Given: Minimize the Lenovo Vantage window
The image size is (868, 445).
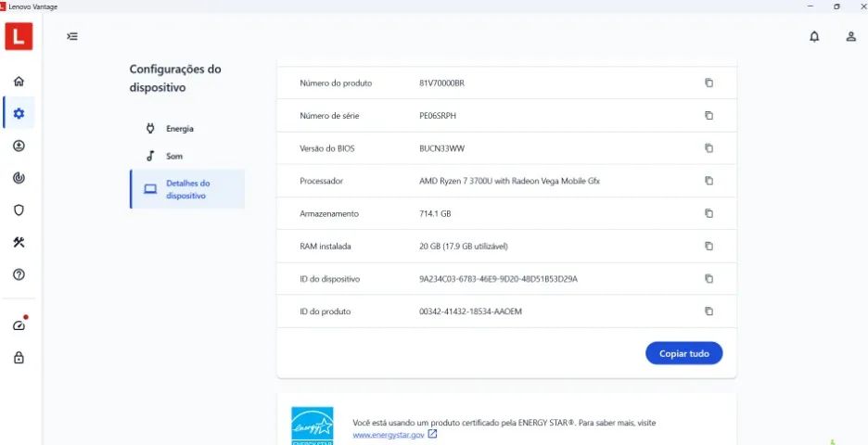Looking at the screenshot, I should [x=811, y=6].
